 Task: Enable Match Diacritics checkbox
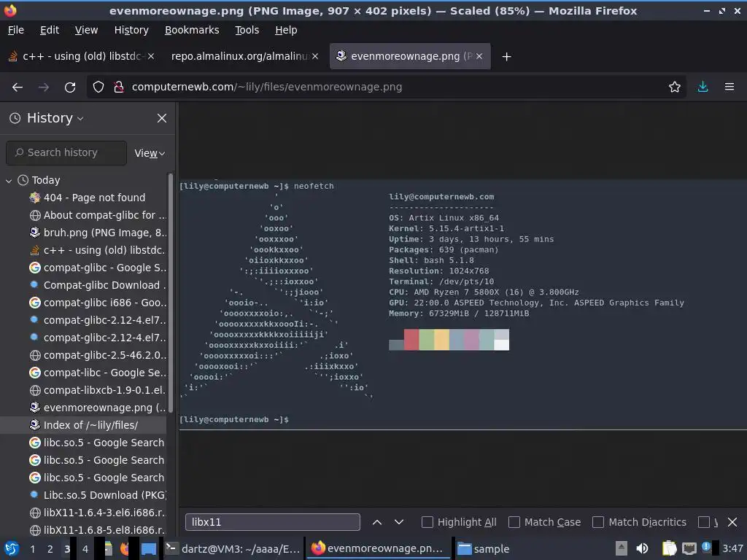[x=598, y=522]
